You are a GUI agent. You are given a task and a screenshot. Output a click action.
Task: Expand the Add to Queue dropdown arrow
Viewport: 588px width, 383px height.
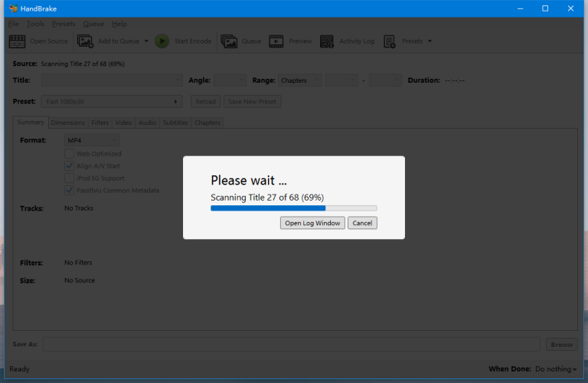(146, 41)
